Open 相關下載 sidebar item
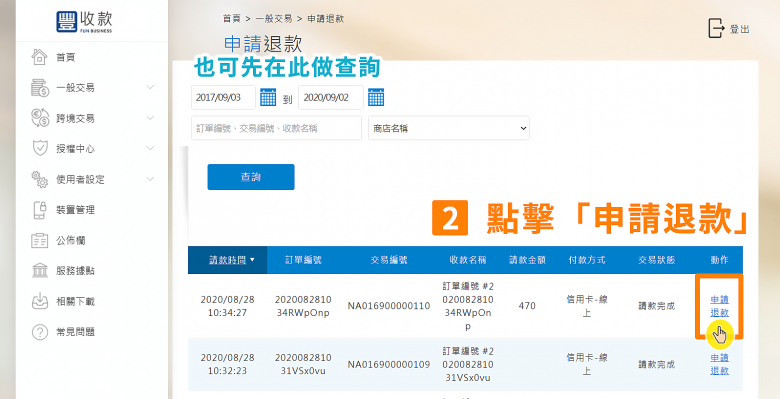 75,301
